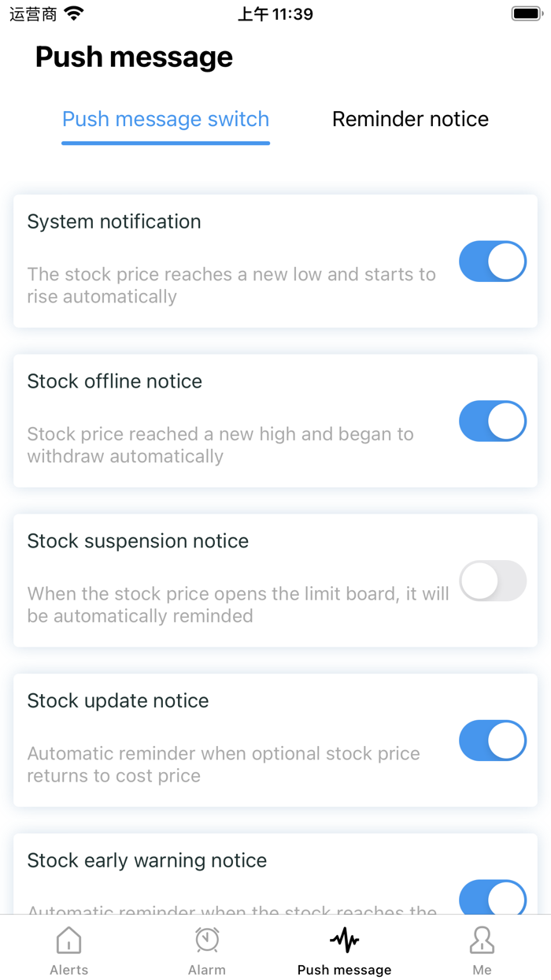551x980 pixels.
Task: Open Me via the profile icon
Action: point(482,940)
